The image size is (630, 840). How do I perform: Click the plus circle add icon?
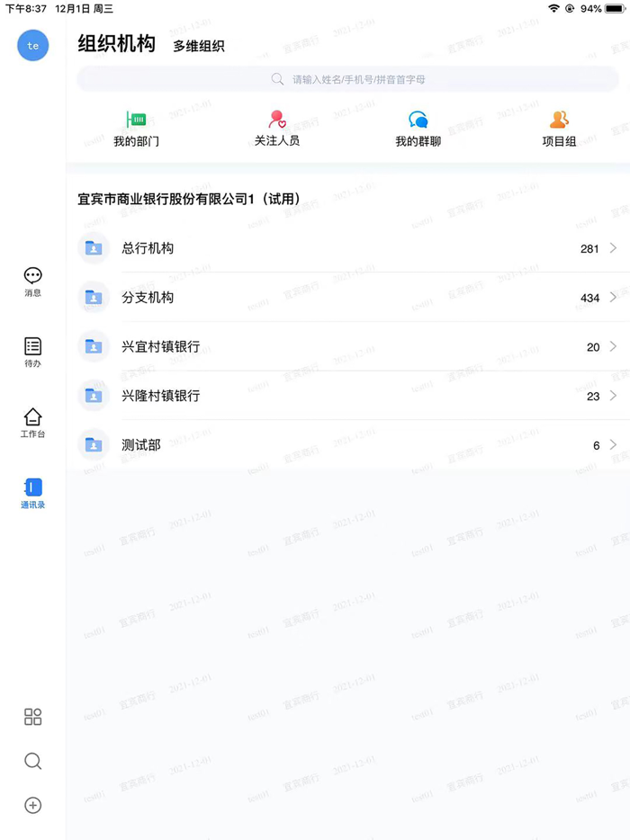click(32, 805)
